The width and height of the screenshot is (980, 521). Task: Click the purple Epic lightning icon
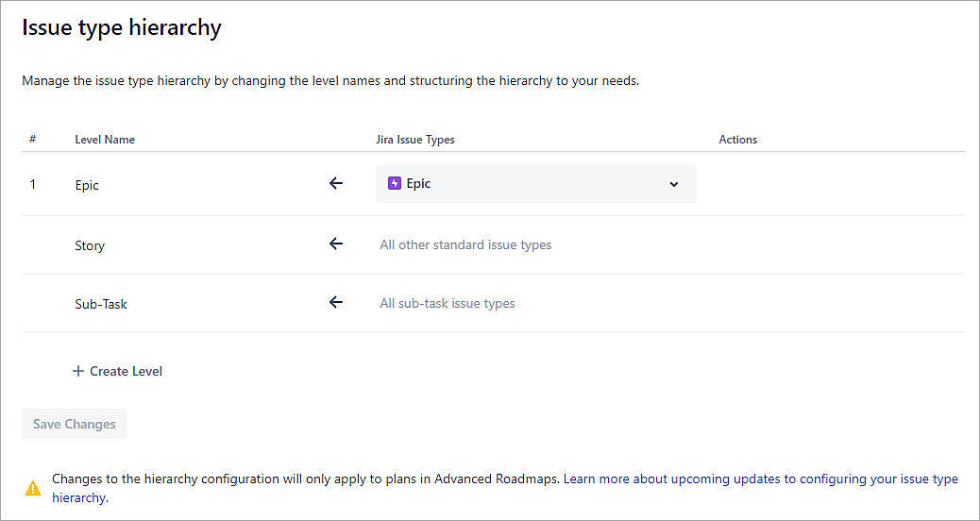pos(395,184)
